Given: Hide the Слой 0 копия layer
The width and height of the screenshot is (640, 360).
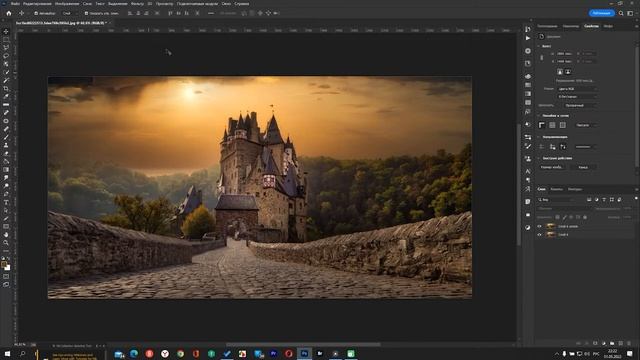Looking at the screenshot, I should tap(540, 226).
